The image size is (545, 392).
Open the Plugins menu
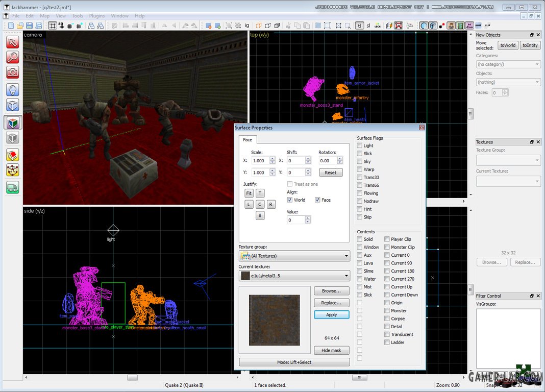pos(96,16)
